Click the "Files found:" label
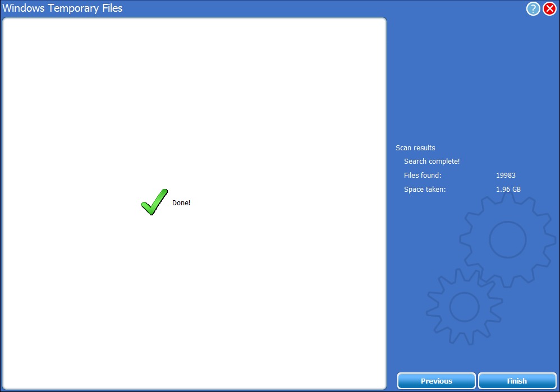Screen dimensions: 560x392 [423, 176]
